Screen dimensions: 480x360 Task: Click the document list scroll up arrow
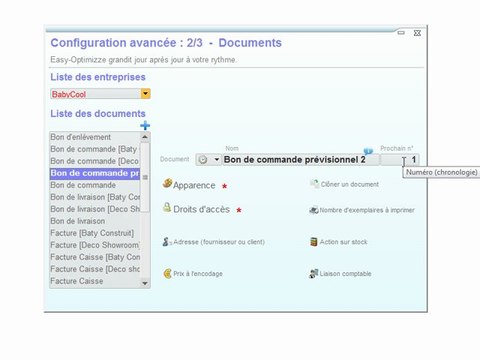pyautogui.click(x=145, y=137)
